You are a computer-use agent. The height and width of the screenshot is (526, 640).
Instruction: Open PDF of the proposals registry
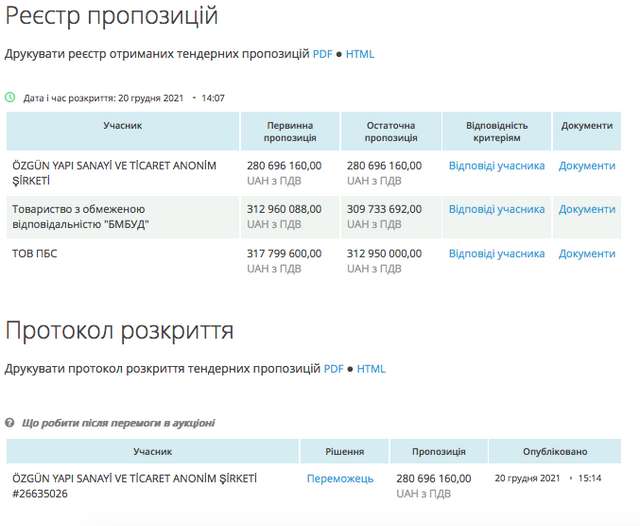click(322, 54)
